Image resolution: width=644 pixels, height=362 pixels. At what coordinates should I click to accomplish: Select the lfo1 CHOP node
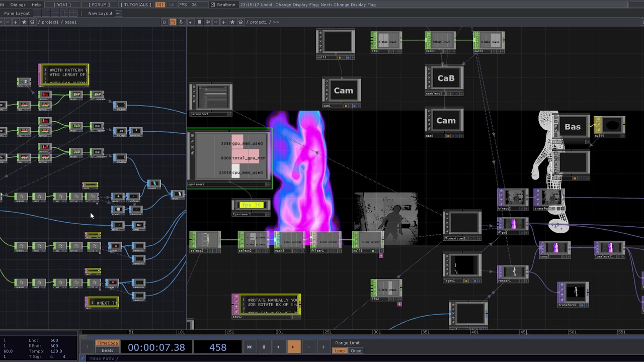tap(386, 42)
